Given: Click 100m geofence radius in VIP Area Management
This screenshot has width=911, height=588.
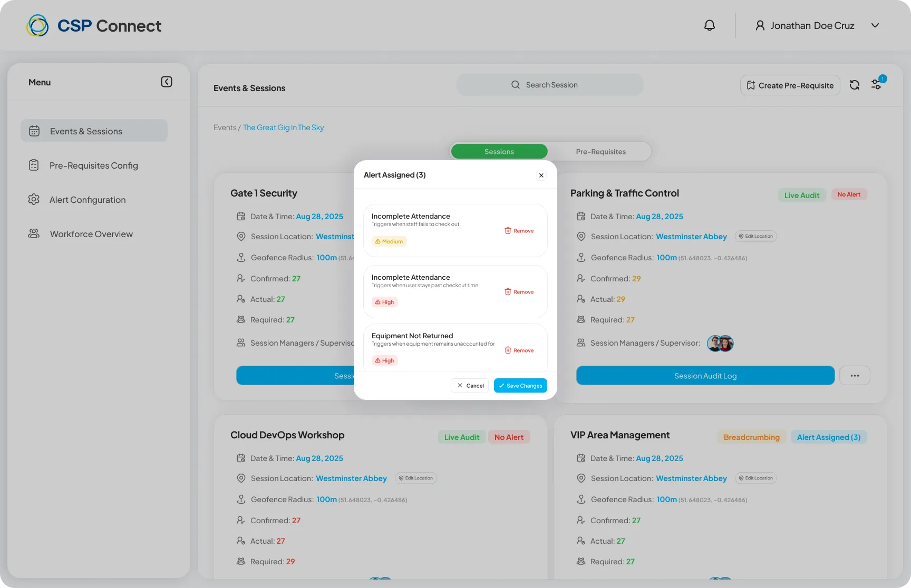Looking at the screenshot, I should (666, 499).
